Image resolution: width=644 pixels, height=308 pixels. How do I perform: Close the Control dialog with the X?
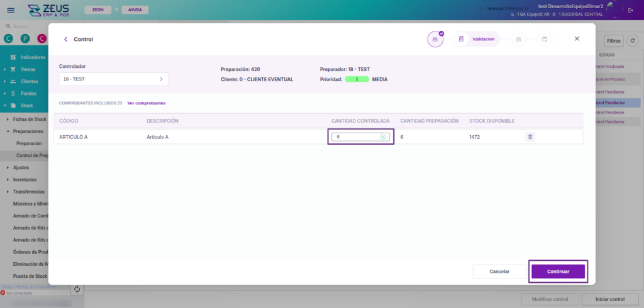point(577,39)
